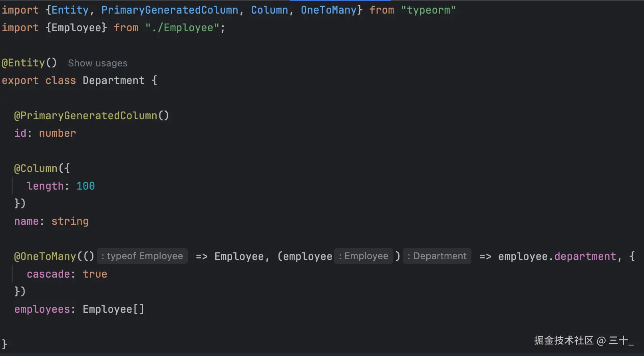Click the string type of name
Screen dimensions: 644x356
coord(70,221)
